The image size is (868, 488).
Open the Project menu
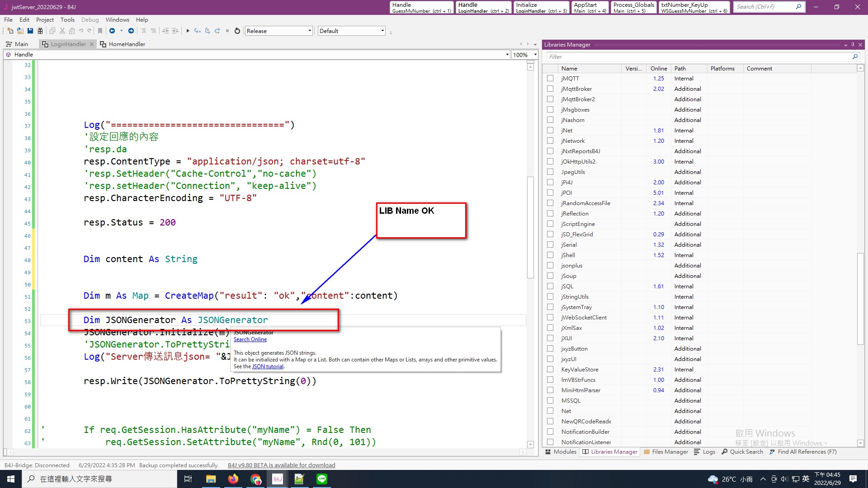point(45,19)
